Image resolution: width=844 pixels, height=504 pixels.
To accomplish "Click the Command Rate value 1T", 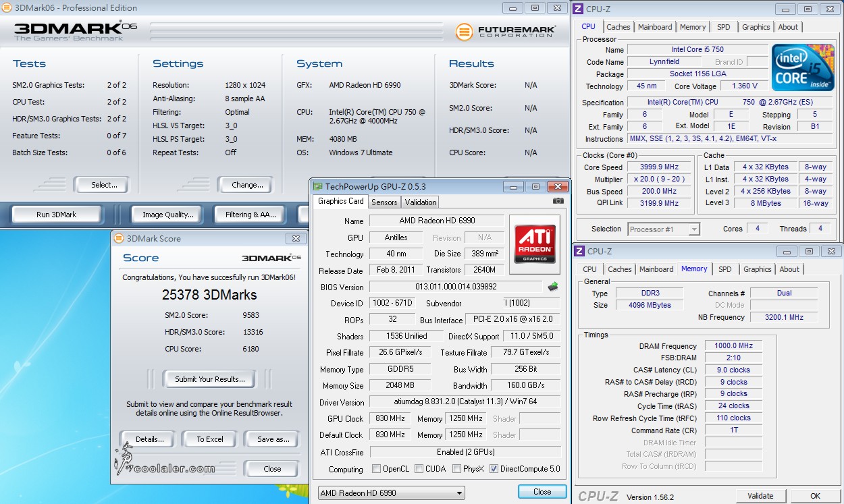I will 733,430.
